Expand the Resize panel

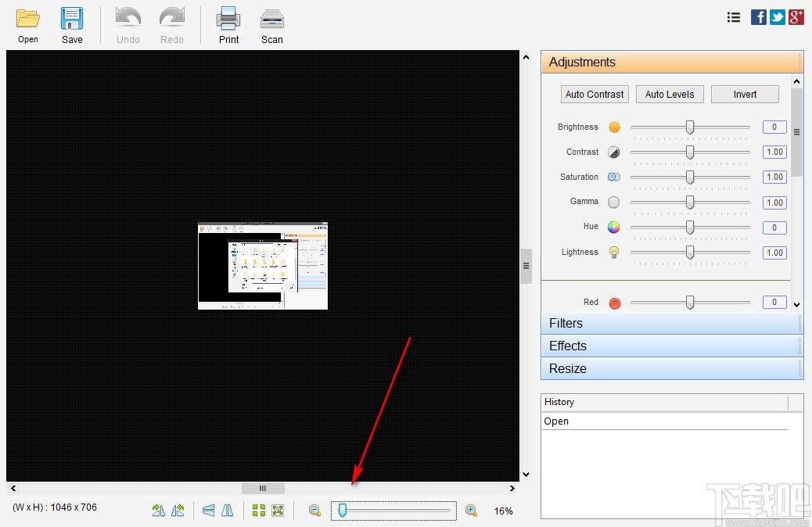(x=672, y=368)
